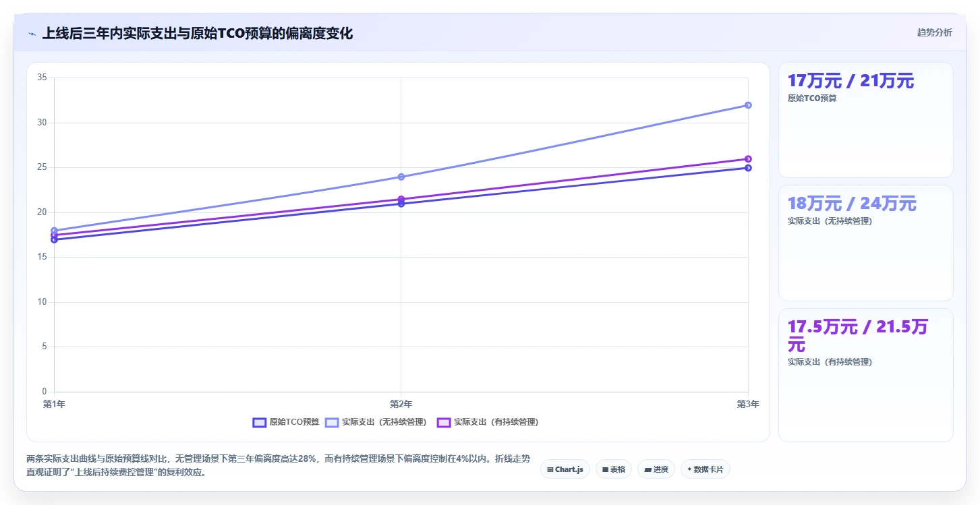Click the 实际支出（有持续管理）legend color box
Viewport: 980px width, 505px height.
444,422
